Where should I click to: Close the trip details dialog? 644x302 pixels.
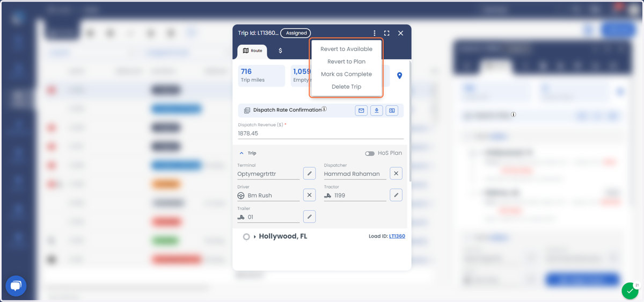pyautogui.click(x=400, y=33)
